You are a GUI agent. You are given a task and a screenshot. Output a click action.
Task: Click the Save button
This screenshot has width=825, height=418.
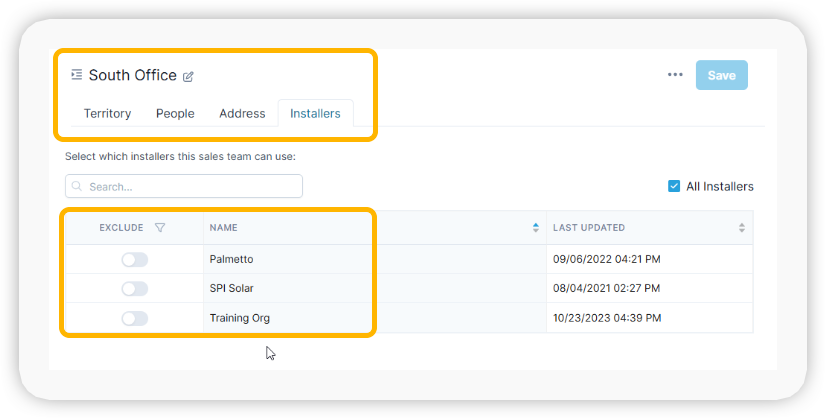721,75
